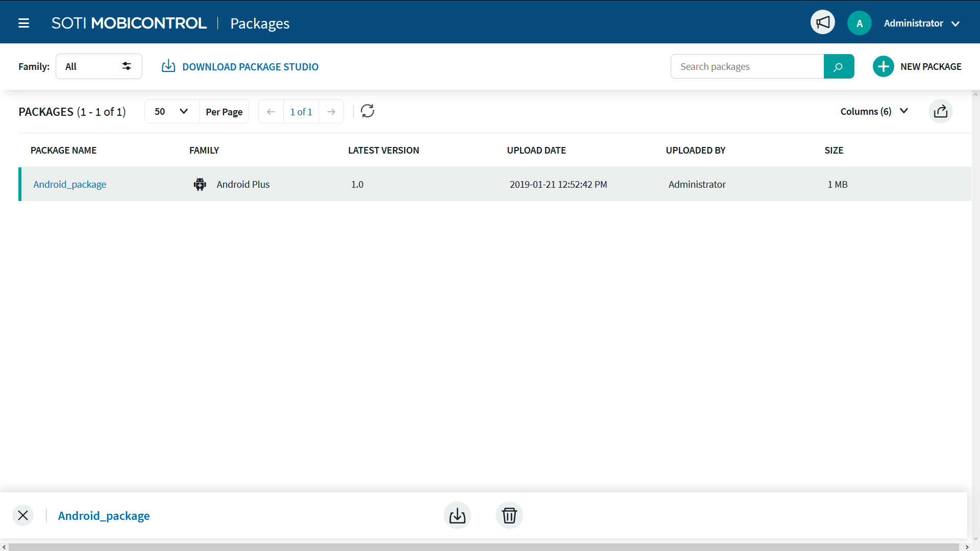The image size is (980, 551).
Task: Refresh the packages list
Action: 367,111
